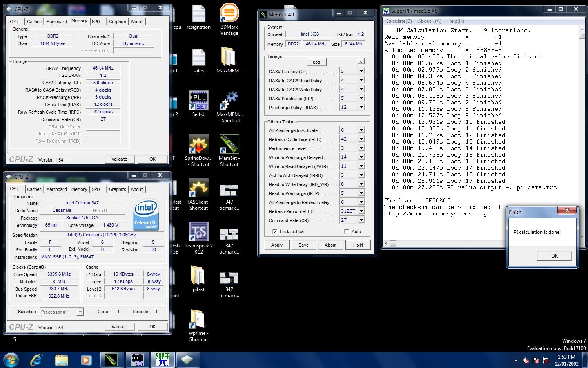Click Super PI horizontal scrollbar left arrow
Screen dimensions: 588x368
click(386, 244)
